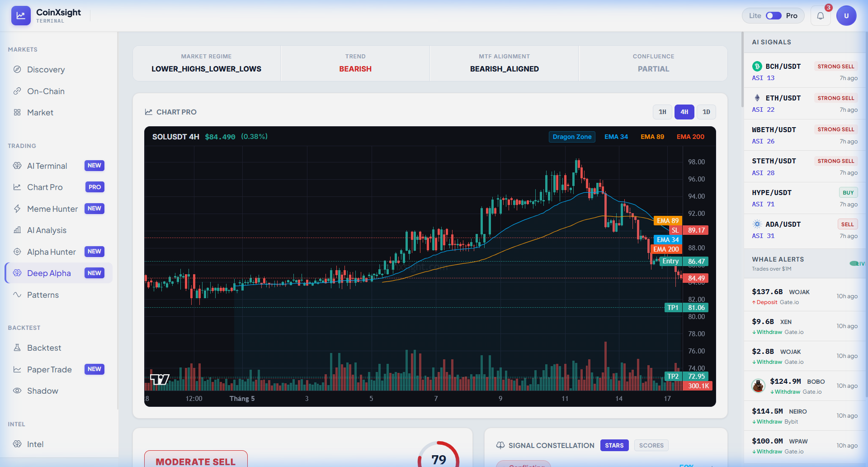
Task: Click the AI Analysis bar chart icon
Action: coord(17,230)
